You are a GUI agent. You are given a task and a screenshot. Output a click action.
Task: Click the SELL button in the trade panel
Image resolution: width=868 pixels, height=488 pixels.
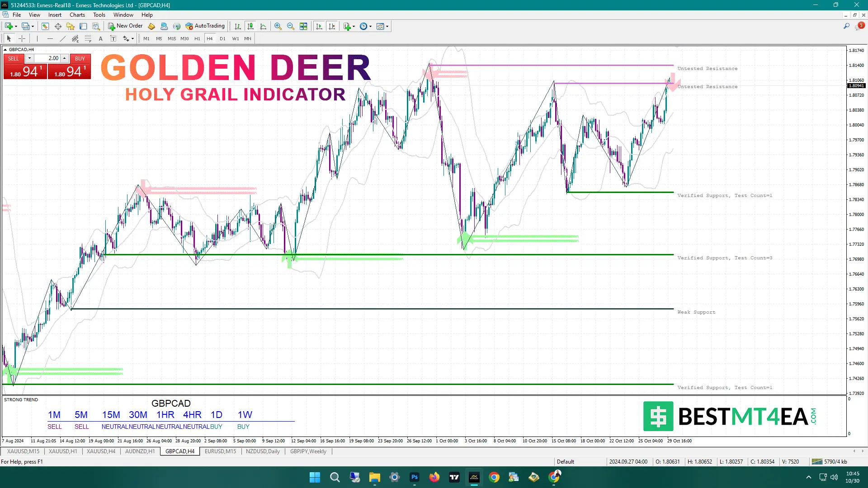tap(14, 58)
